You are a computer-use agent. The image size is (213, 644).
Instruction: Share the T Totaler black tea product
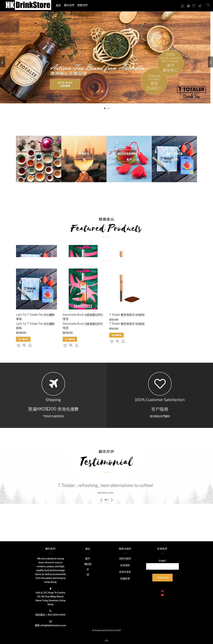click(x=123, y=341)
